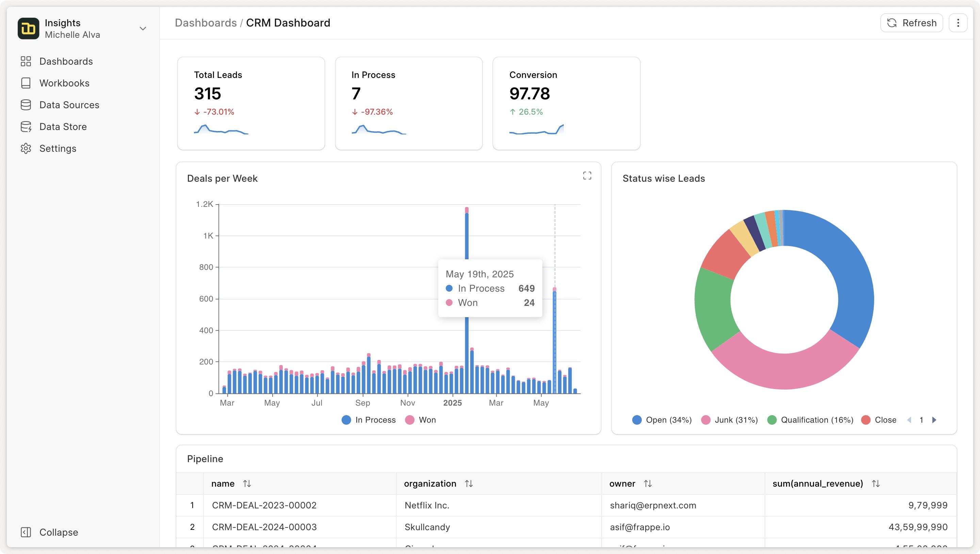980x554 pixels.
Task: Expand the Insights workspace switcher chevron
Action: pos(143,29)
